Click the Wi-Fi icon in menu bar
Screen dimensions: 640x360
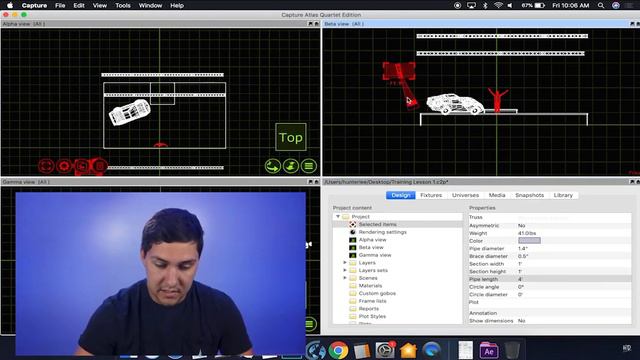[x=498, y=5]
